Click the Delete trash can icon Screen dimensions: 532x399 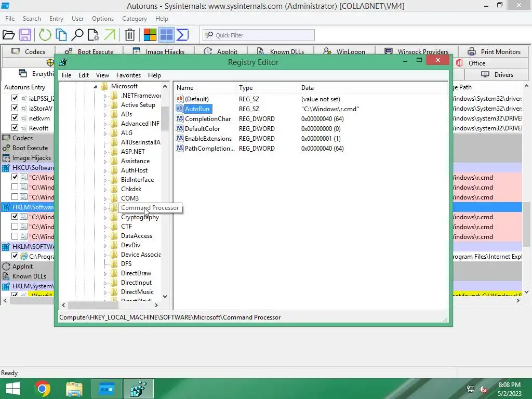129,35
